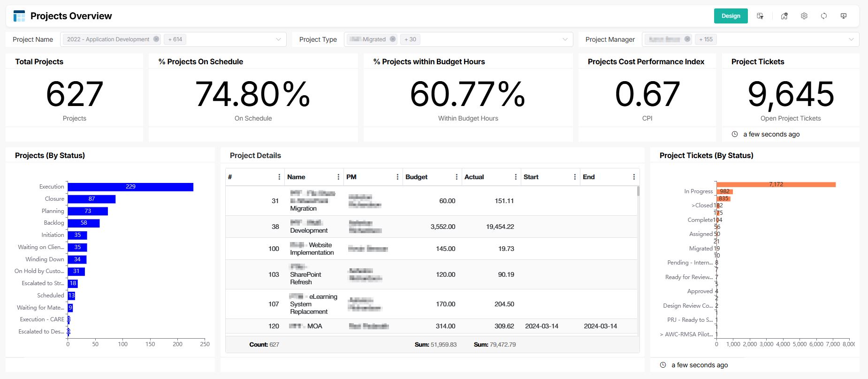
Task: Refresh the dashboard with the sync icon
Action: point(823,16)
